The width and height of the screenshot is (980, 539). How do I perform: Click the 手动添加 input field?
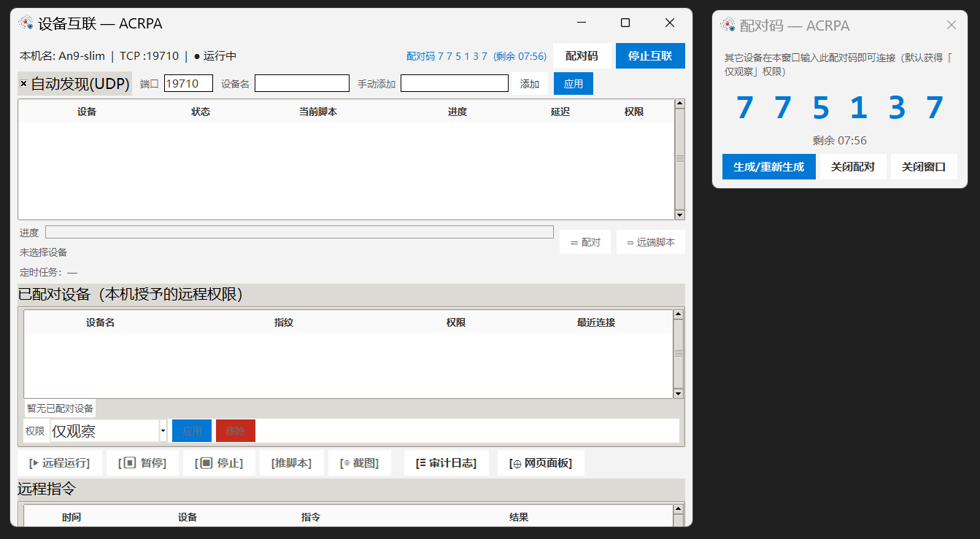455,83
